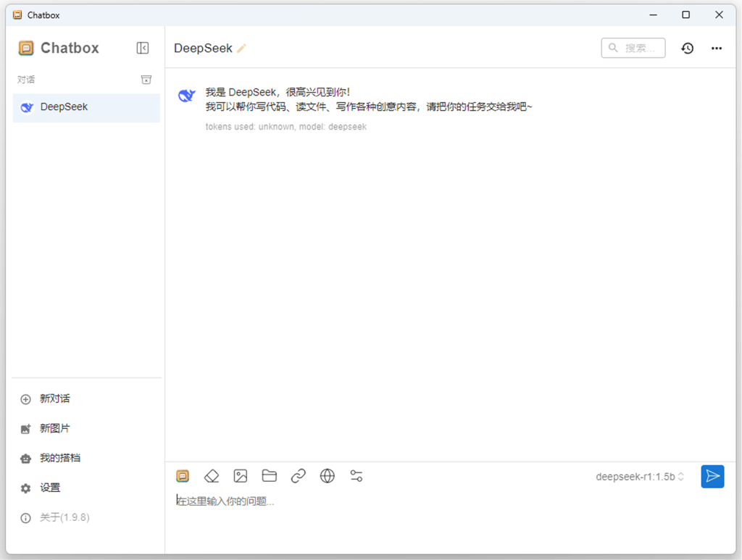Collapse the sidebar panel icon
The height and width of the screenshot is (560, 742).
[143, 48]
